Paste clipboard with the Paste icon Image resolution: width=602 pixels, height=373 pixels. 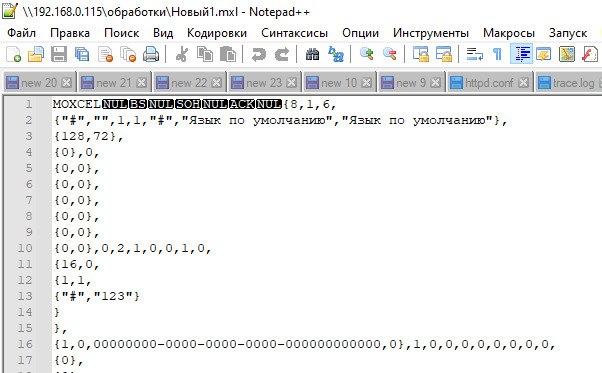click(228, 54)
